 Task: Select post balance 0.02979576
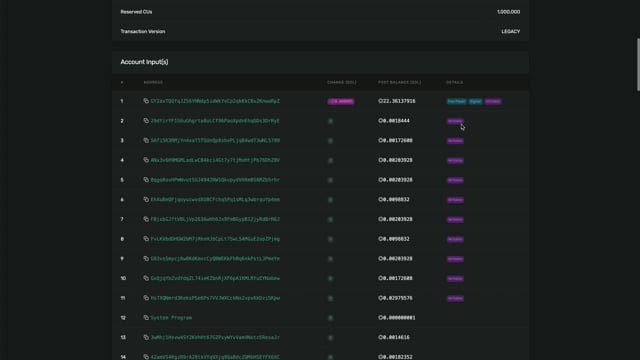pyautogui.click(x=395, y=298)
